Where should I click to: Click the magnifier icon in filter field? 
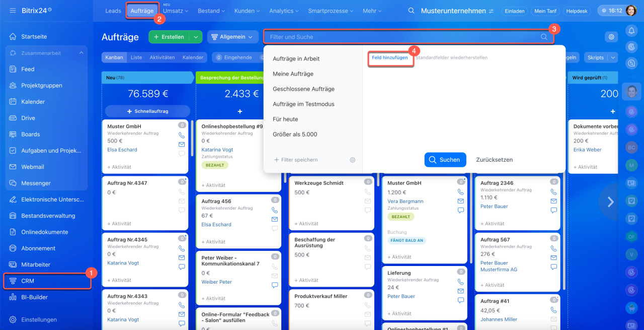[544, 37]
